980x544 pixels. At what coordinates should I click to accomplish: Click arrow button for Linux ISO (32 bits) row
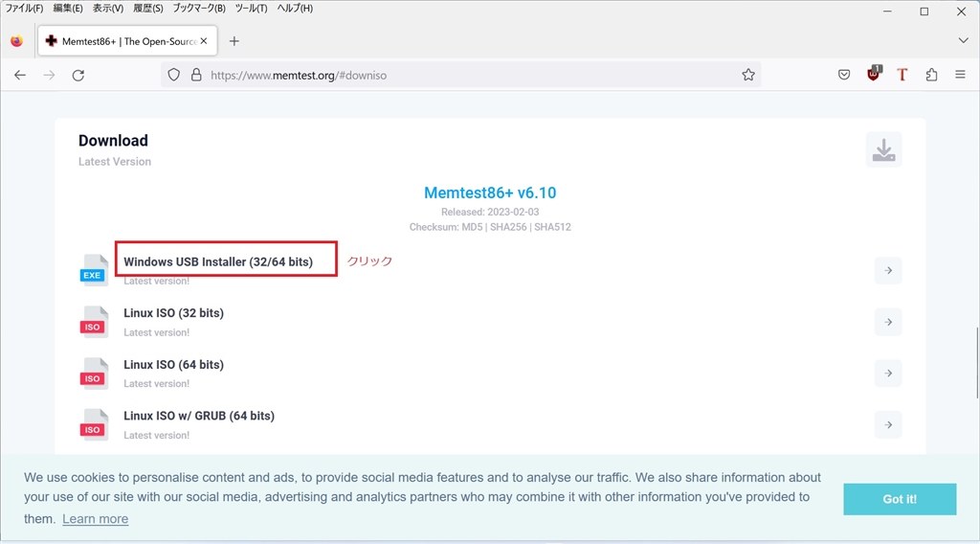pos(888,322)
